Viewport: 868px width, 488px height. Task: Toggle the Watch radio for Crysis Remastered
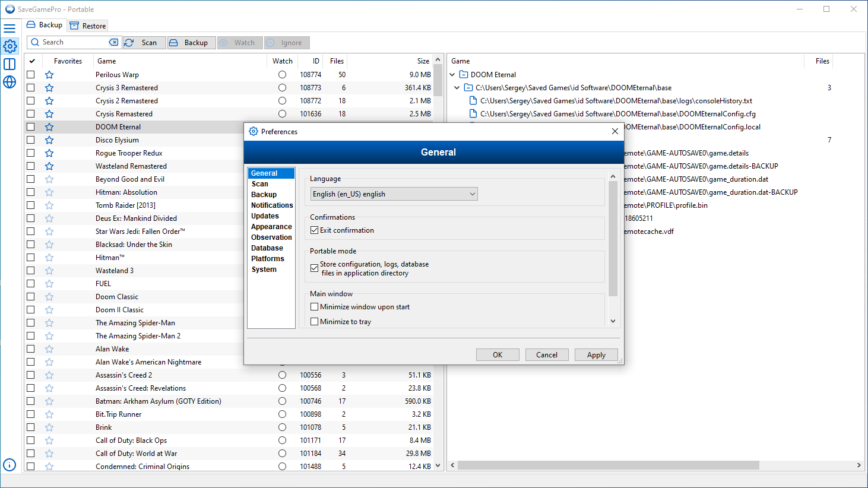[x=282, y=114]
